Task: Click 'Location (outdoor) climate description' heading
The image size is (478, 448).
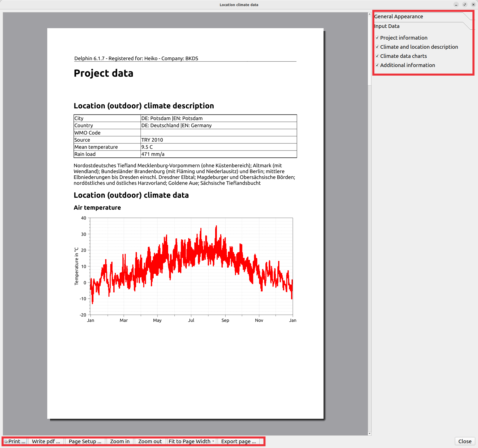Action: click(144, 106)
